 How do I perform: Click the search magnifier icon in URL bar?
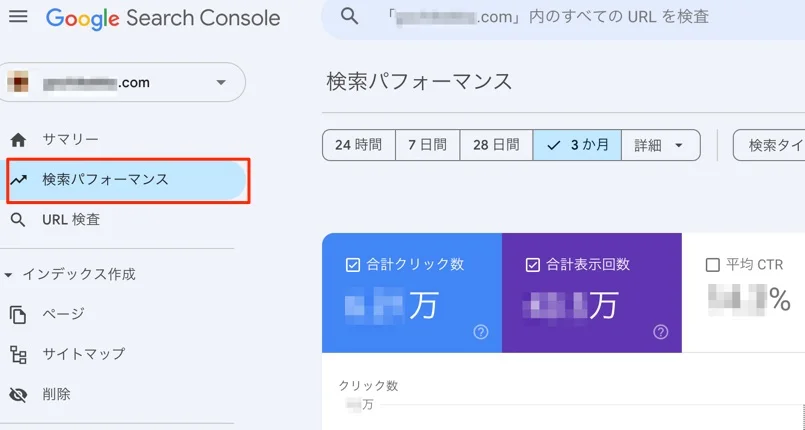(x=350, y=16)
